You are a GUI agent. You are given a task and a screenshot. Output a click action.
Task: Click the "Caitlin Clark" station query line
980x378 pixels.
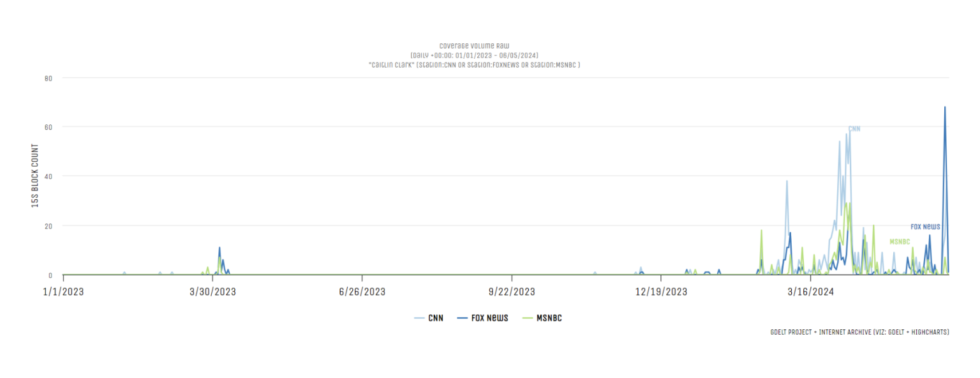pos(474,64)
